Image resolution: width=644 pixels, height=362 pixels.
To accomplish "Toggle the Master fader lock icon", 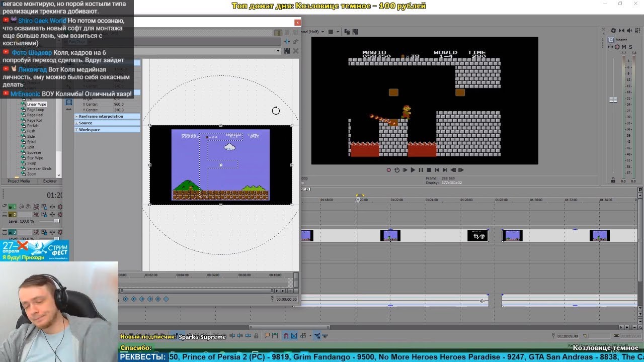I will 613,180.
